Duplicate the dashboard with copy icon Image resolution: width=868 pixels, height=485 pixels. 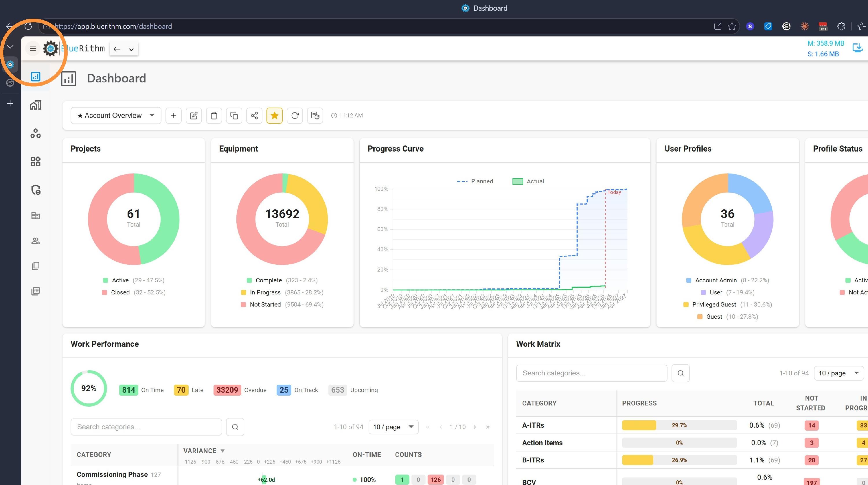234,115
